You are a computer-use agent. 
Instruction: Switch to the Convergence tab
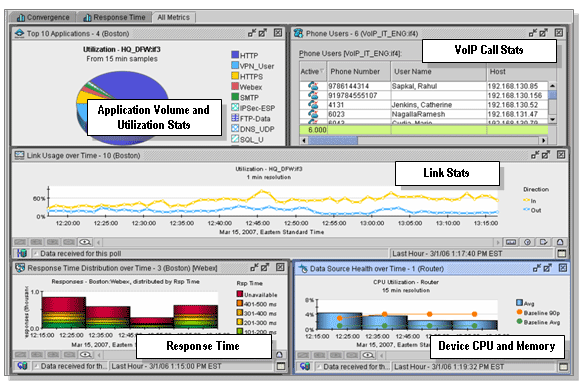coord(43,17)
